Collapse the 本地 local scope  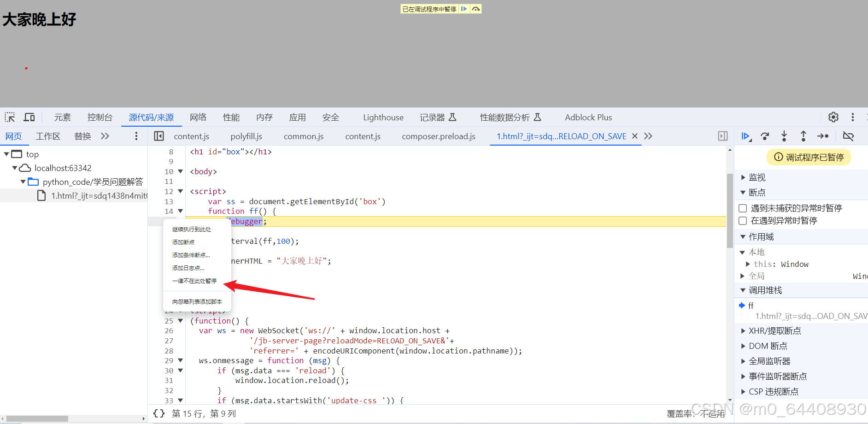click(x=742, y=252)
